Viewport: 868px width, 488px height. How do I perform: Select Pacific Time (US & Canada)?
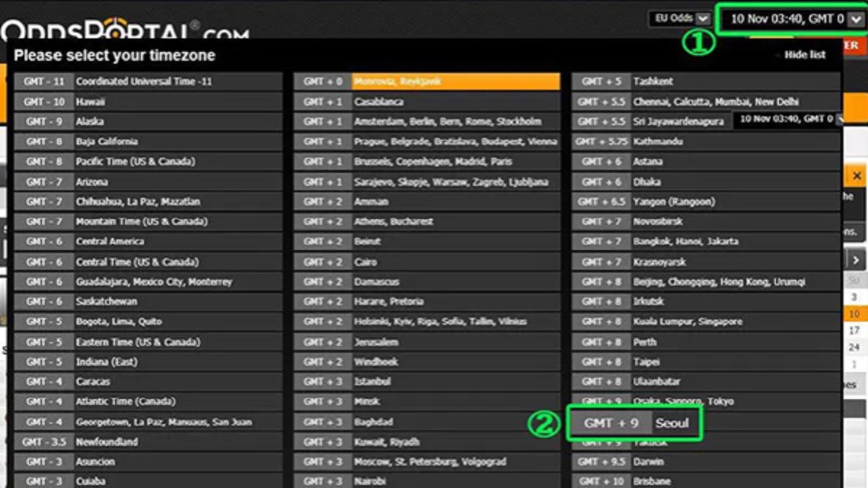point(148,162)
